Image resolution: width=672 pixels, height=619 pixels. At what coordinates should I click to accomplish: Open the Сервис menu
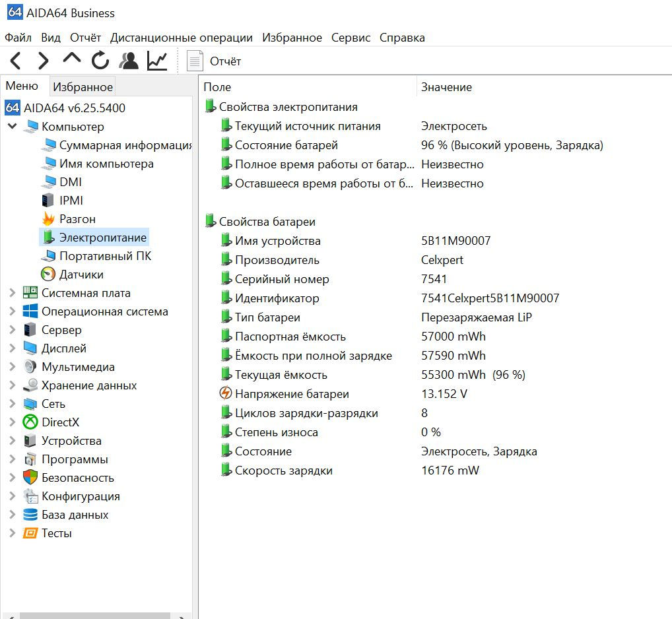(351, 38)
